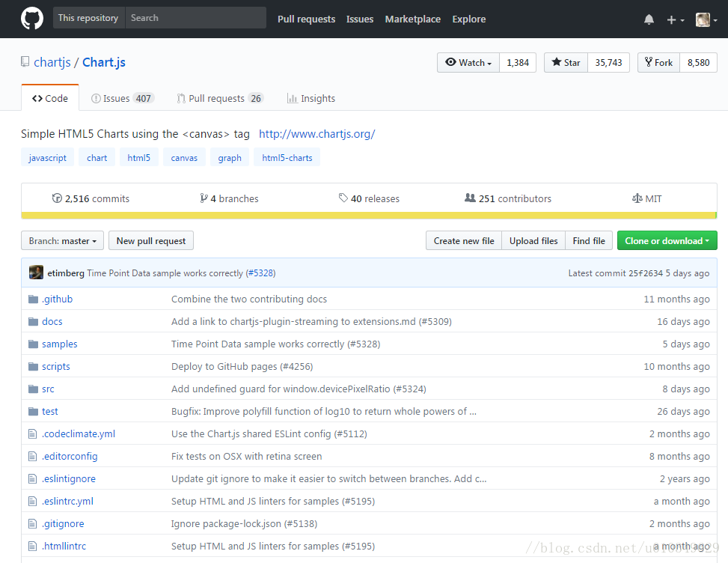
Task: Open the Watch dropdown button
Action: pos(468,63)
